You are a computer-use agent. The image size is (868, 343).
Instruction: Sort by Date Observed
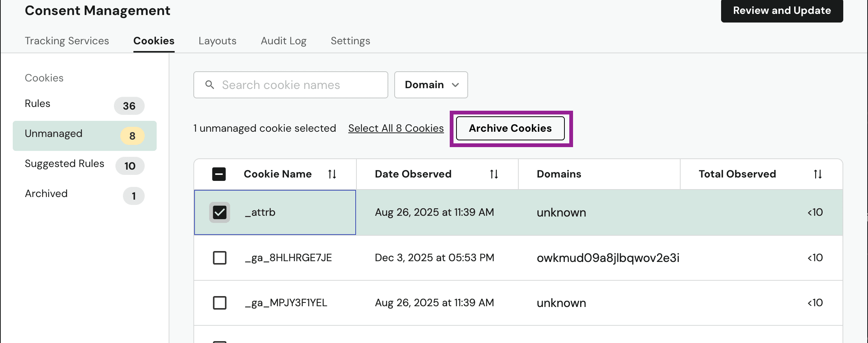click(494, 174)
